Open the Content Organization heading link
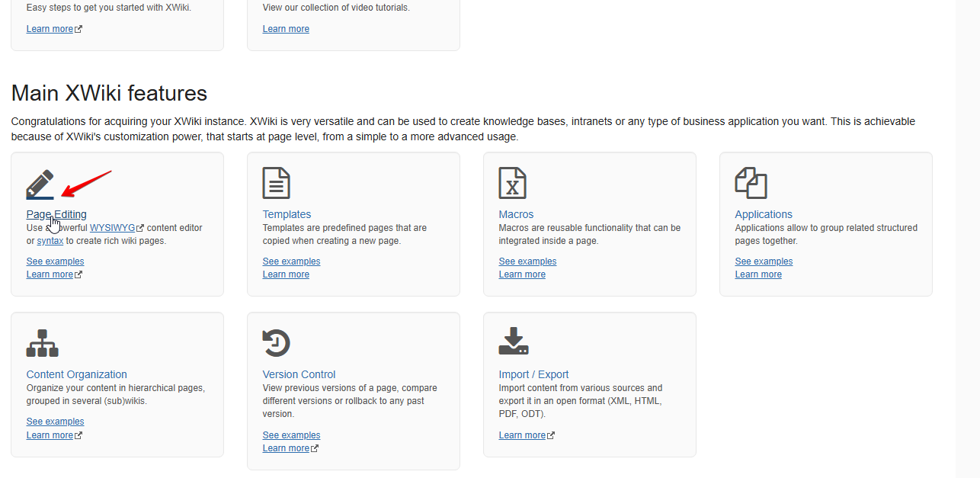This screenshot has width=980, height=478. [76, 374]
